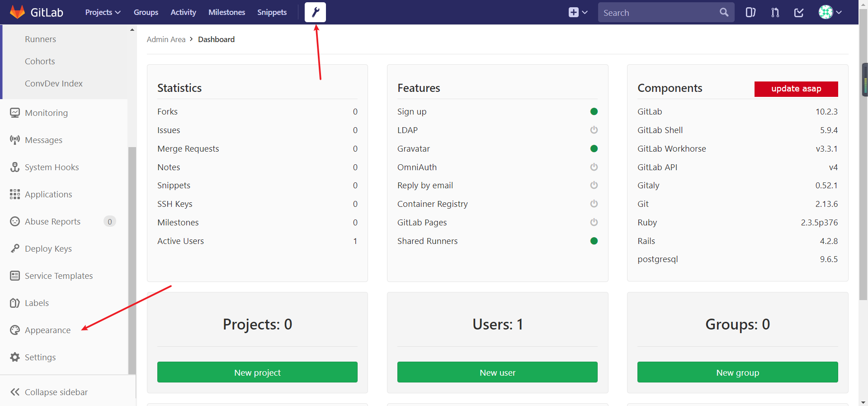This screenshot has height=406, width=868.
Task: Click the System Hooks anchor icon
Action: tap(15, 167)
